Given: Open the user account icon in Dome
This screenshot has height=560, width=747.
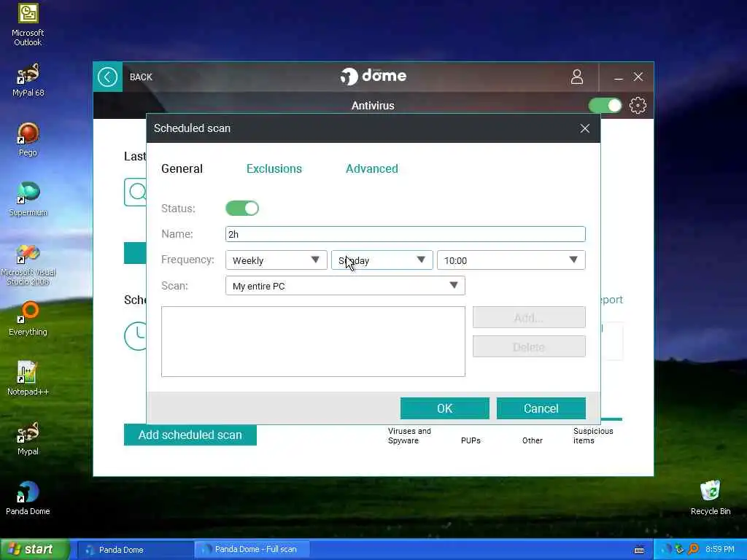Looking at the screenshot, I should 577,77.
